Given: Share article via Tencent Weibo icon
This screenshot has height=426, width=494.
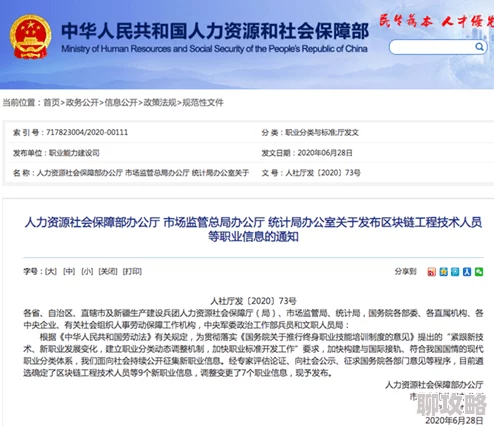Looking at the screenshot, I should click(x=455, y=272).
